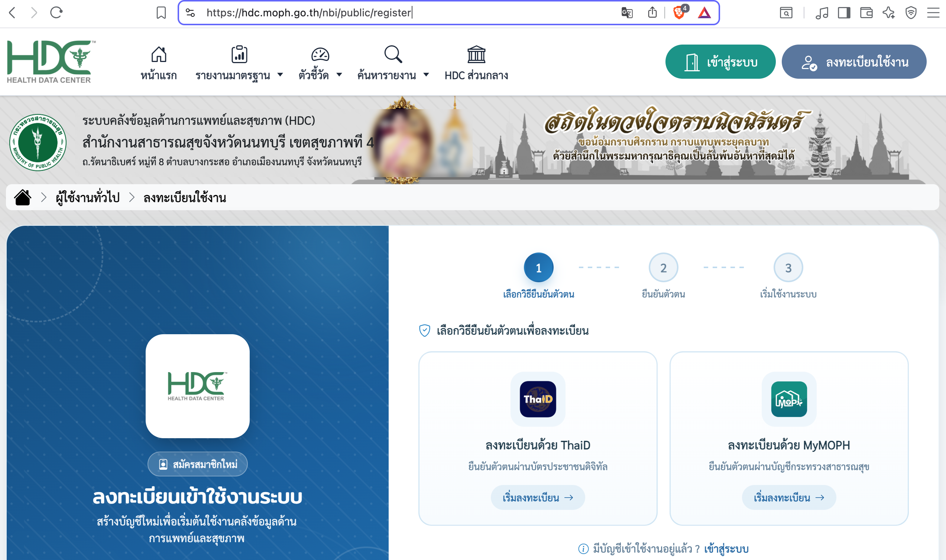Screen dimensions: 946x560
Task: Open the browser hamburger menu
Action: coord(933,13)
